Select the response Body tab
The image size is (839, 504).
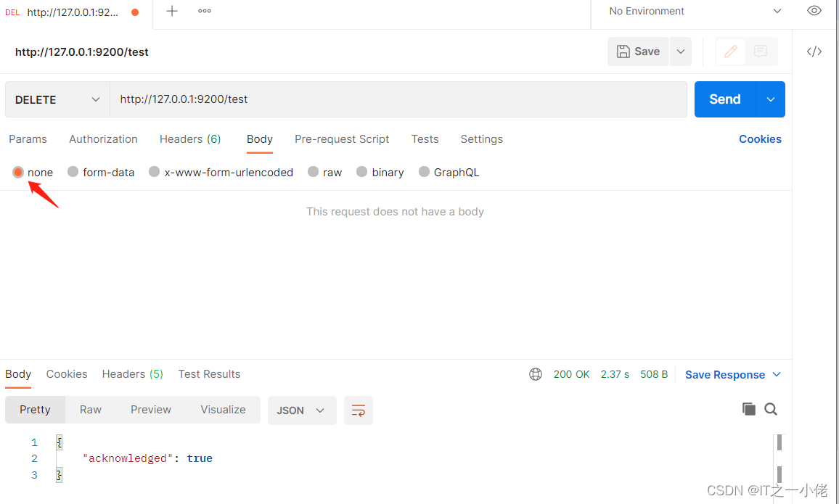pos(18,374)
